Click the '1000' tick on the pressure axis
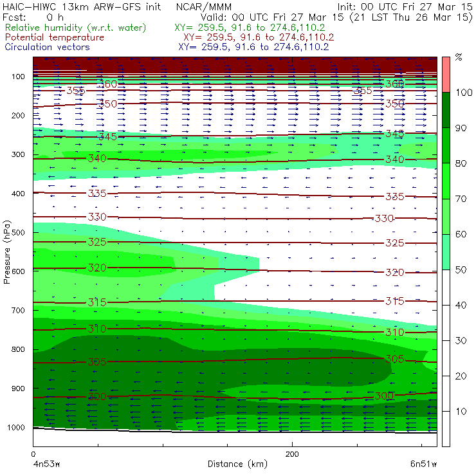Screen dimensions: 476x476 [x=16, y=427]
